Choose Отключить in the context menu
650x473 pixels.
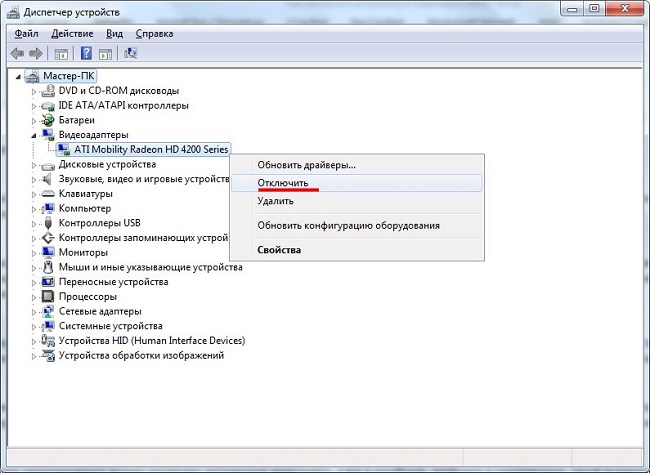pos(357,183)
